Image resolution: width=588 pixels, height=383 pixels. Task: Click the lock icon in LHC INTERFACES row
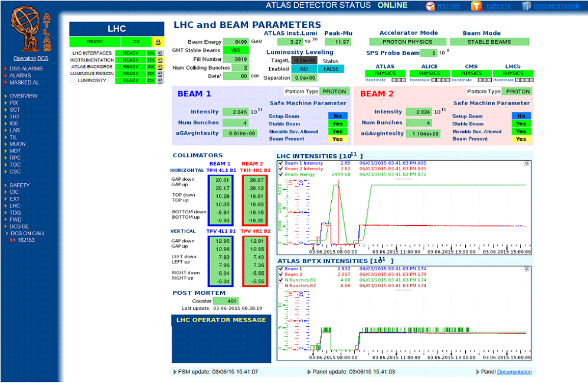point(160,53)
